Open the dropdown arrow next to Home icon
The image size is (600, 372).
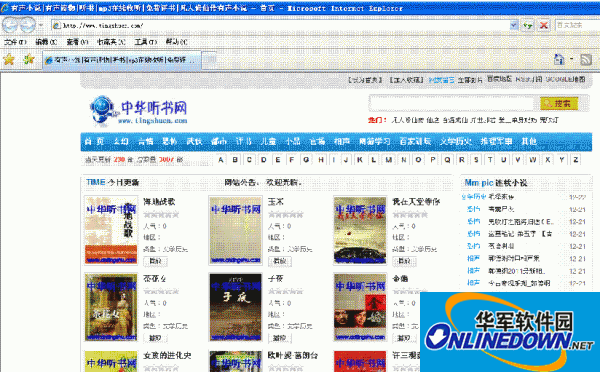tap(571, 59)
